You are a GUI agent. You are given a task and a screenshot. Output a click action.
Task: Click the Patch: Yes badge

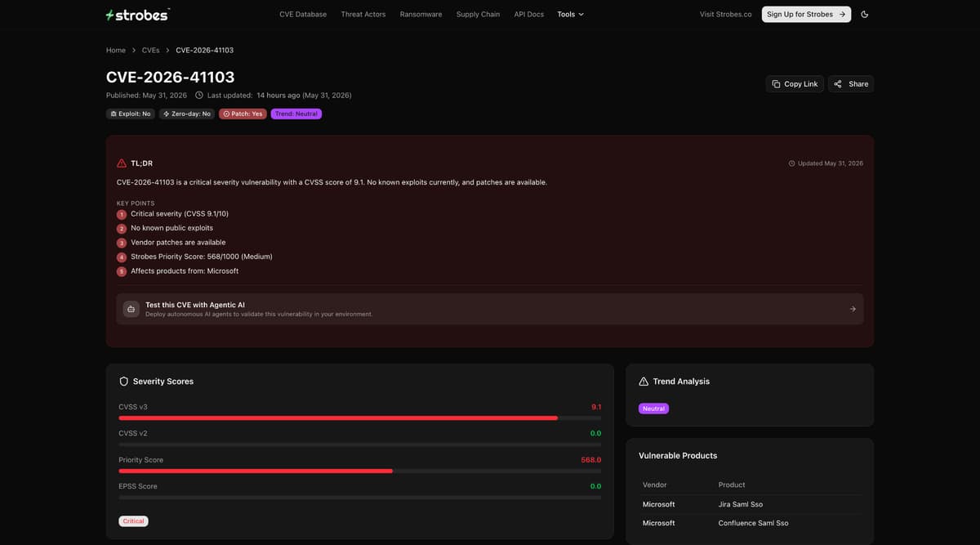tap(243, 114)
